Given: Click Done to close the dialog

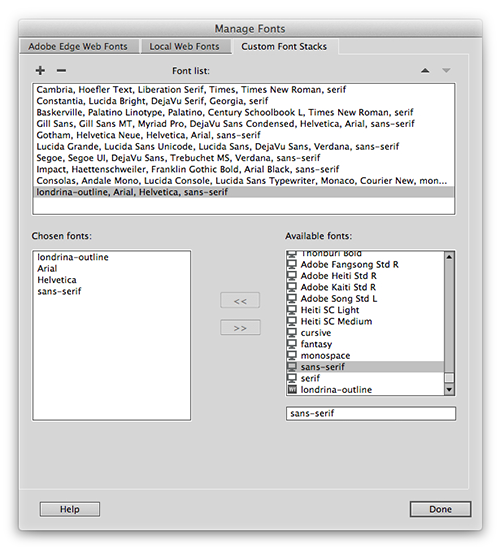Looking at the screenshot, I should click(440, 509).
